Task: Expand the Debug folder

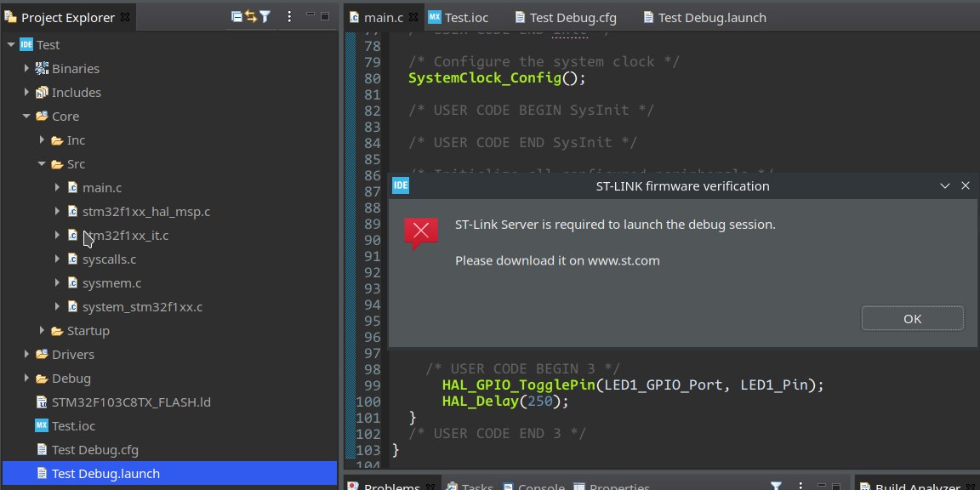Action: pos(26,378)
